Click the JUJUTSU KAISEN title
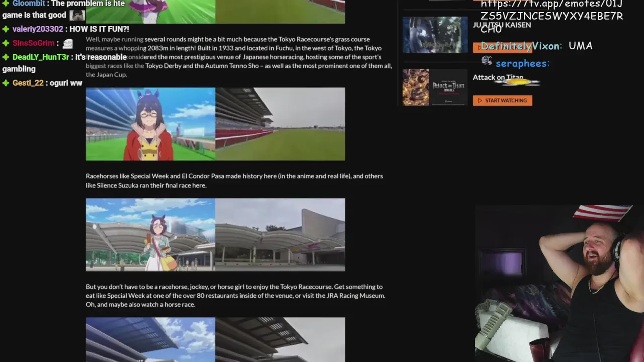Image resolution: width=644 pixels, height=362 pixels. coord(502,25)
